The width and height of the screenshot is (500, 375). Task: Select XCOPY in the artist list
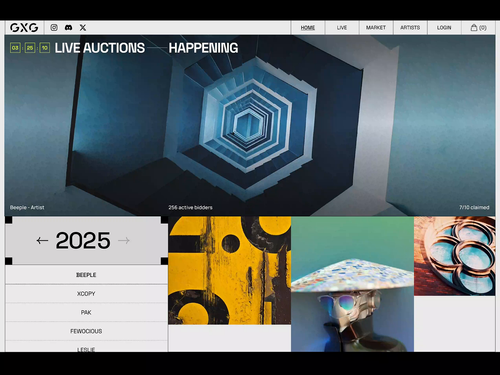[x=86, y=294]
